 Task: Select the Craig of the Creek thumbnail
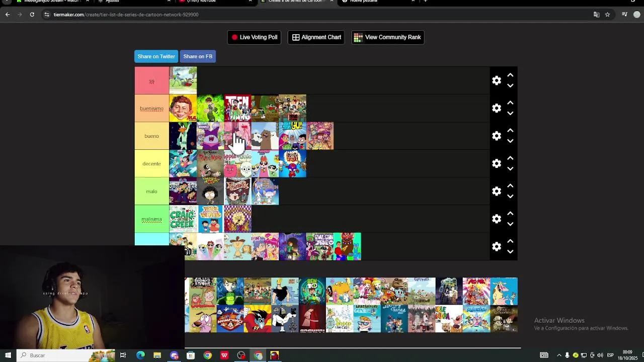pyautogui.click(x=183, y=219)
